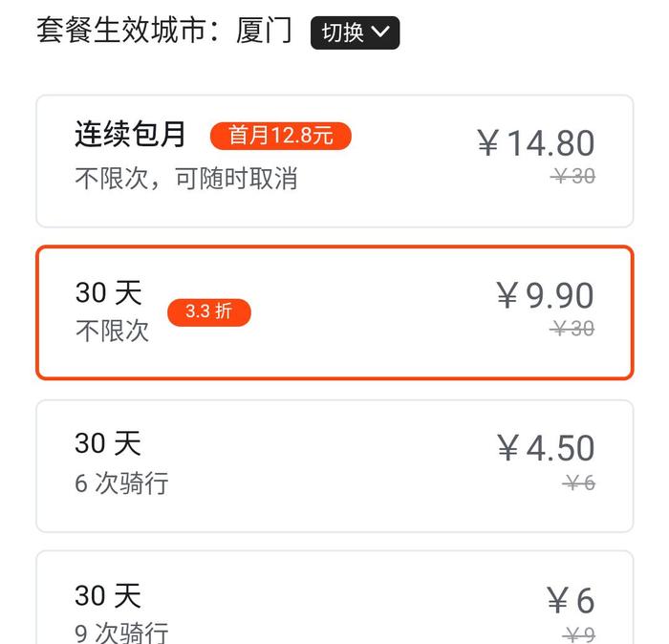Click the 套餐生效城市 heading label
The width and height of the screenshot is (669, 644).
tap(120, 31)
